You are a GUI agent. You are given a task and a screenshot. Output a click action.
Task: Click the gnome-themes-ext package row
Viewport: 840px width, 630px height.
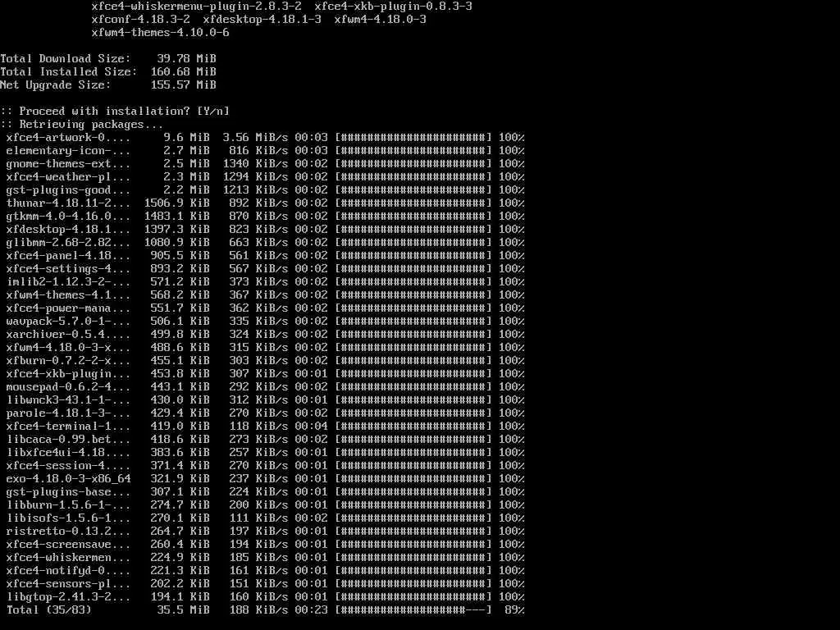pyautogui.click(x=265, y=163)
